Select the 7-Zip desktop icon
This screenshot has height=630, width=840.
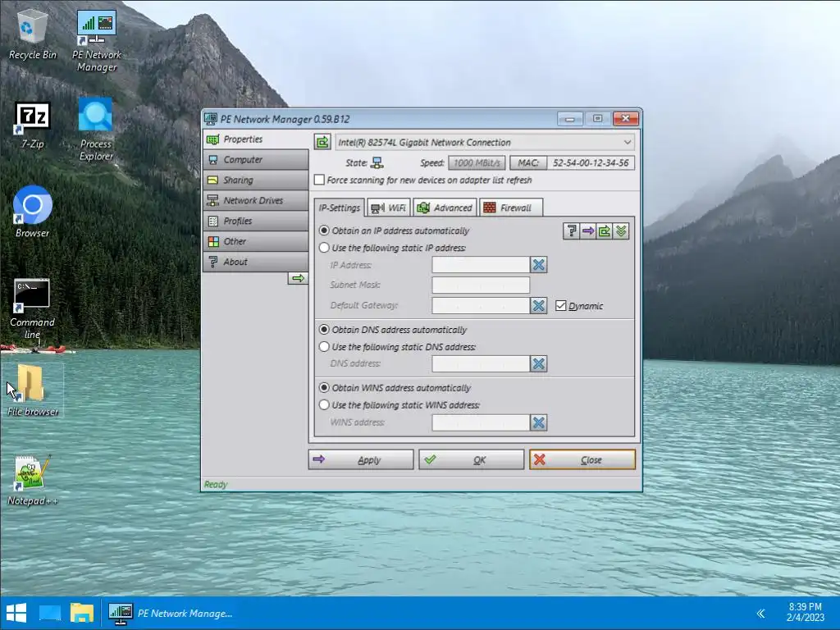click(x=32, y=126)
